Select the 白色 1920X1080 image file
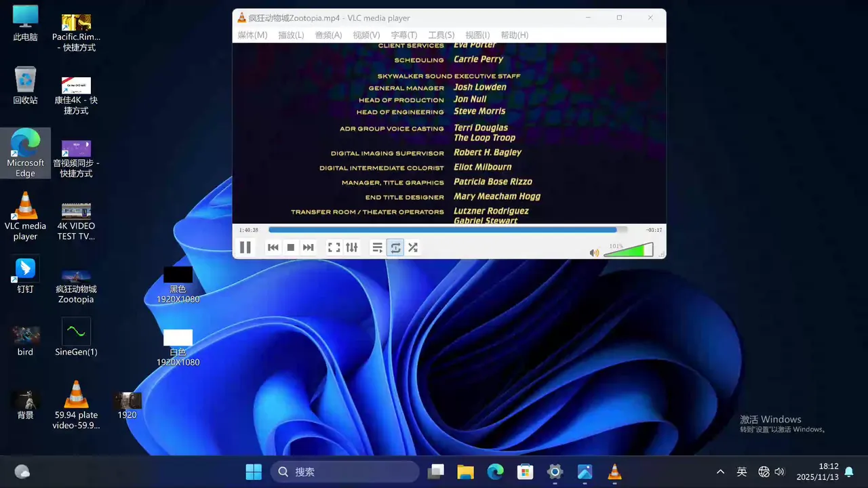 178,348
